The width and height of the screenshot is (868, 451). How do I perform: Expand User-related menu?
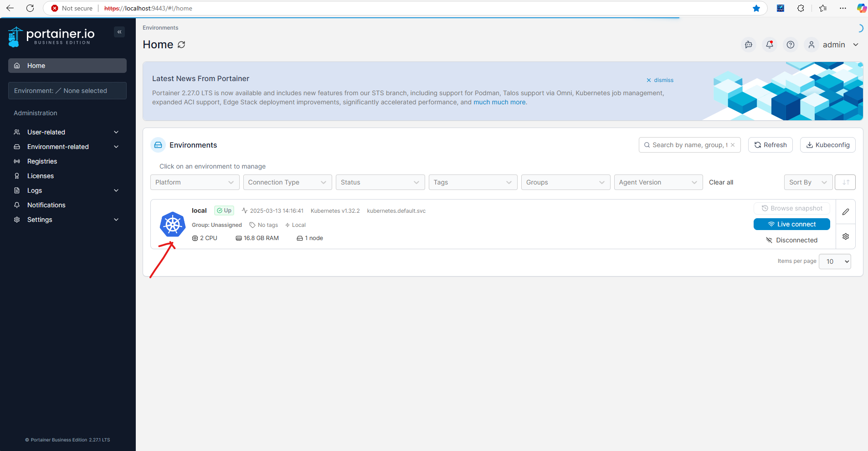[x=67, y=132]
